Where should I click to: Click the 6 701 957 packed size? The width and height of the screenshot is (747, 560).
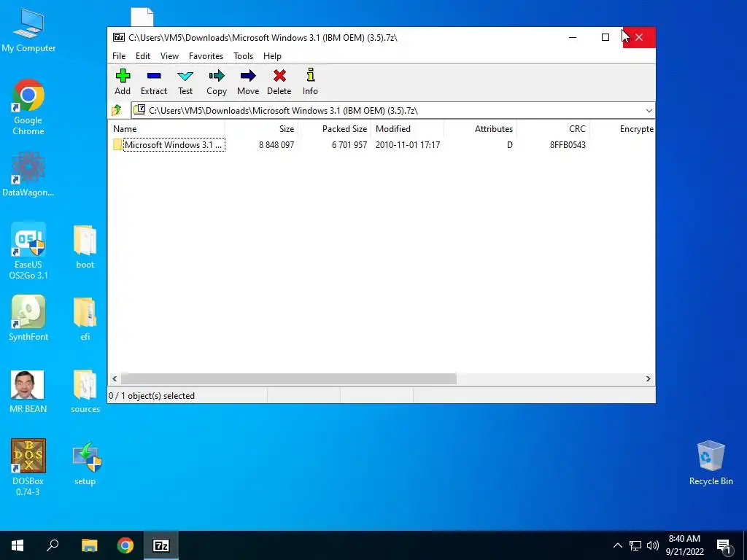349,145
